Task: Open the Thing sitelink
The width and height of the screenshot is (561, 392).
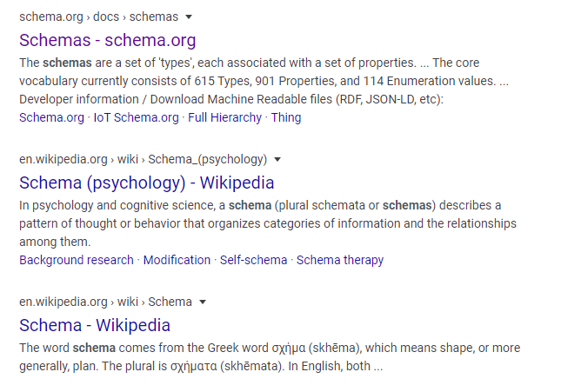Action: (x=286, y=117)
